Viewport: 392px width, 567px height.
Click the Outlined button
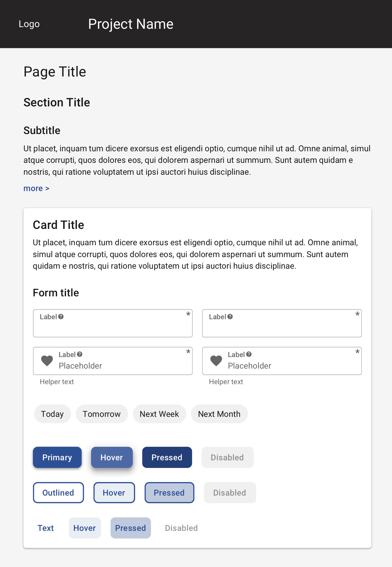(x=58, y=493)
